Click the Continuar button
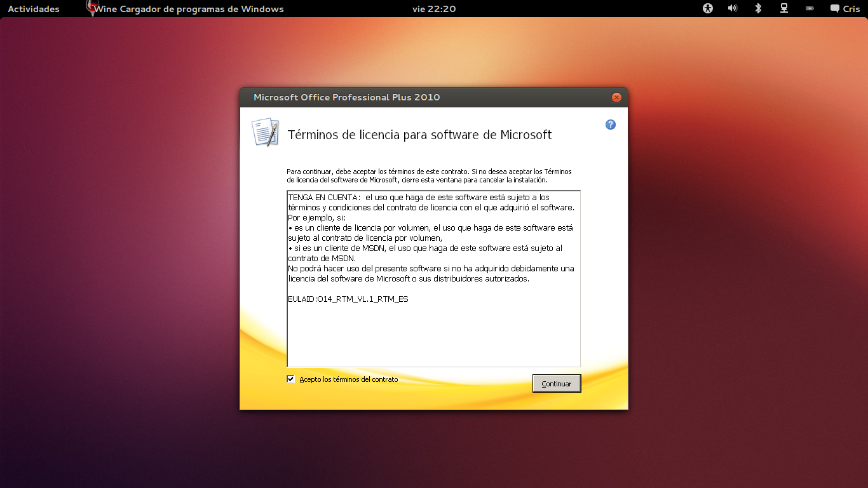868x488 pixels. [557, 384]
